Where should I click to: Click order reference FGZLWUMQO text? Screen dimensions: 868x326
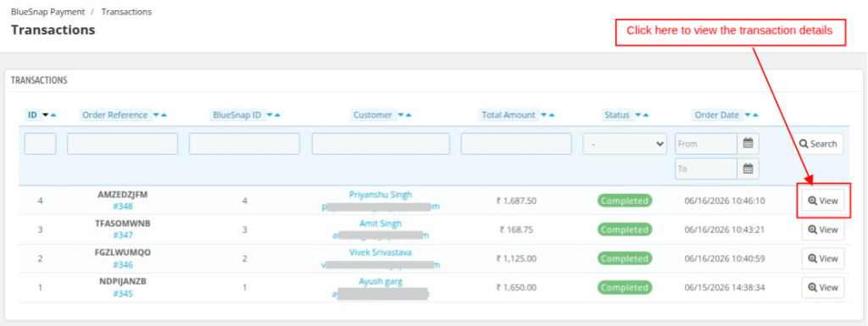coord(123,252)
